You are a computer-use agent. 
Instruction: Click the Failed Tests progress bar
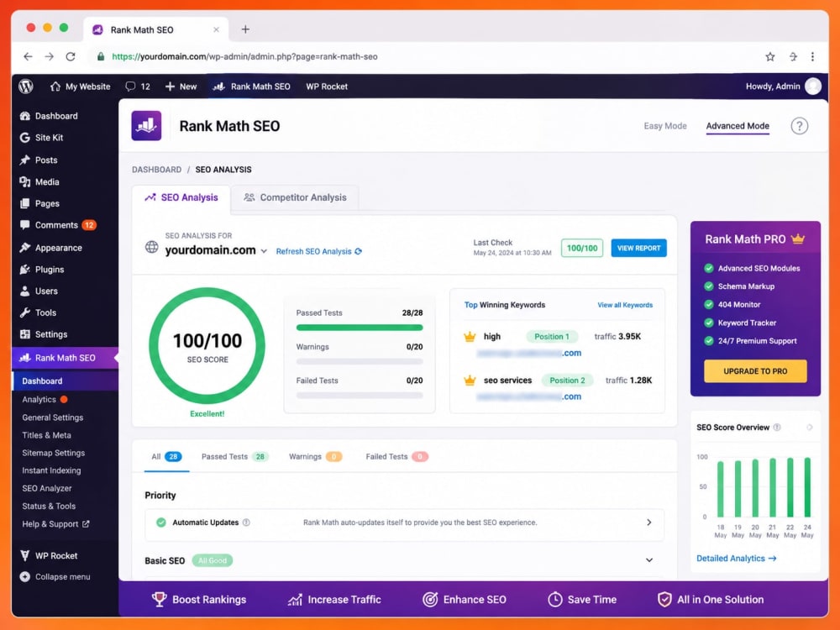[x=360, y=396]
